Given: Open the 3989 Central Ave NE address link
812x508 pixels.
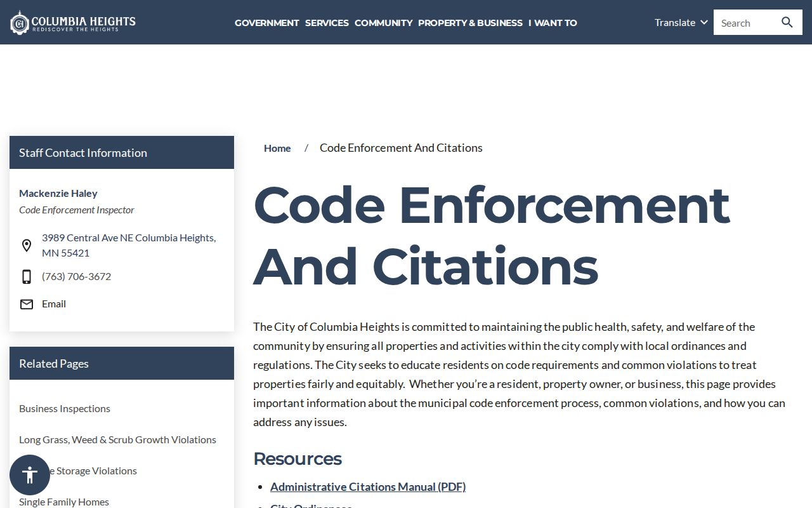Looking at the screenshot, I should coord(129,245).
